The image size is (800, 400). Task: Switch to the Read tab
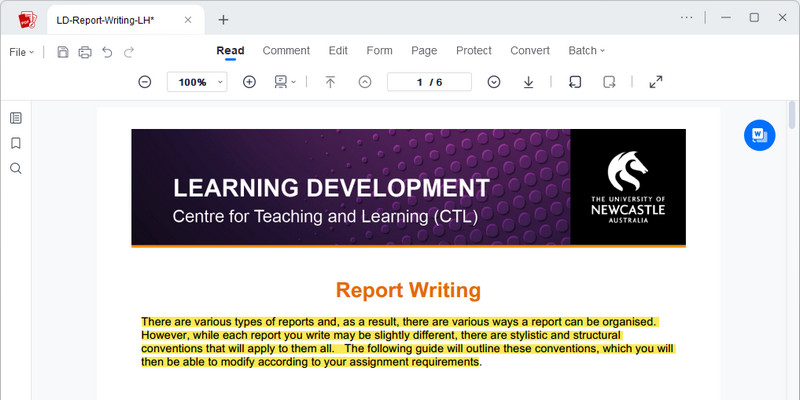[x=230, y=51]
